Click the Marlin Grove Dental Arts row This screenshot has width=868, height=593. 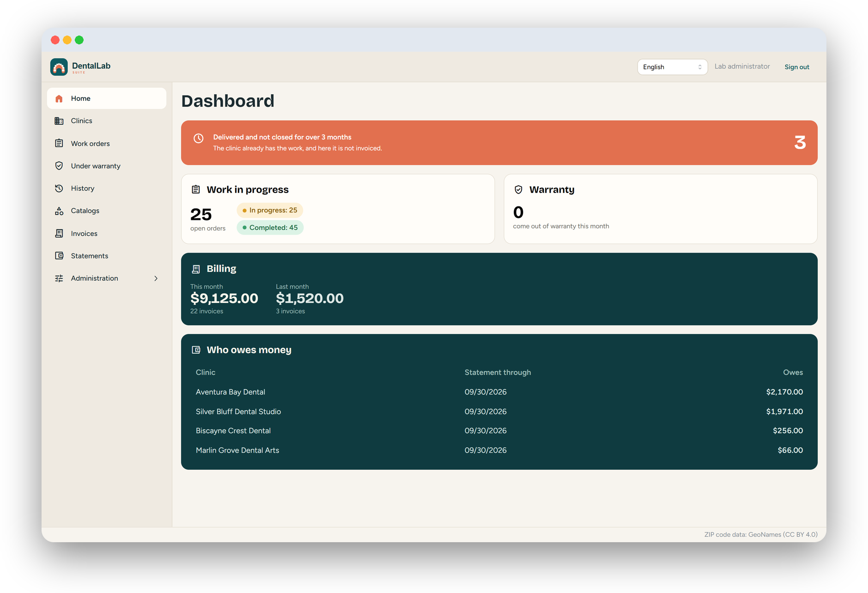click(x=499, y=450)
